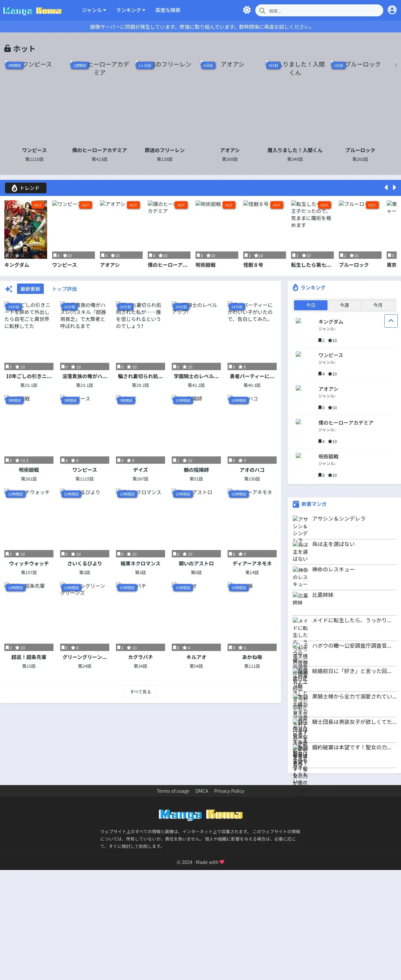Open ブルーロック 第263話 chapter link
401x980 pixels.
click(360, 159)
